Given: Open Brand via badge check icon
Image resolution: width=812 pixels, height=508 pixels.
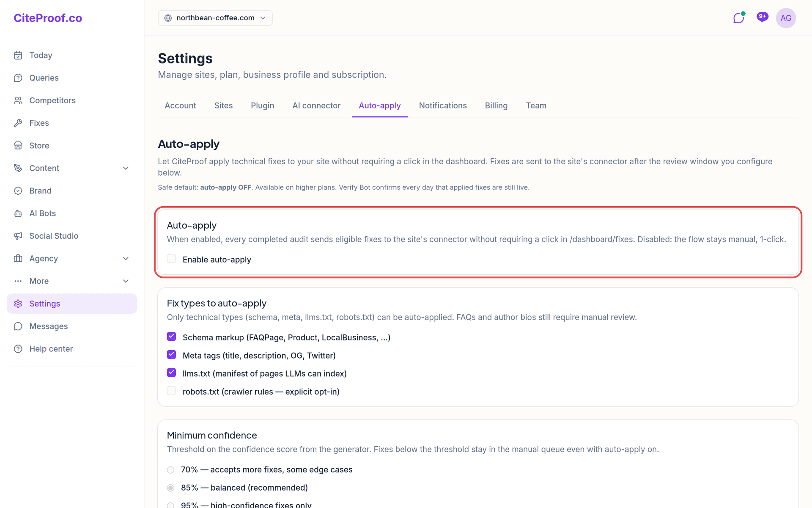Looking at the screenshot, I should coord(18,191).
